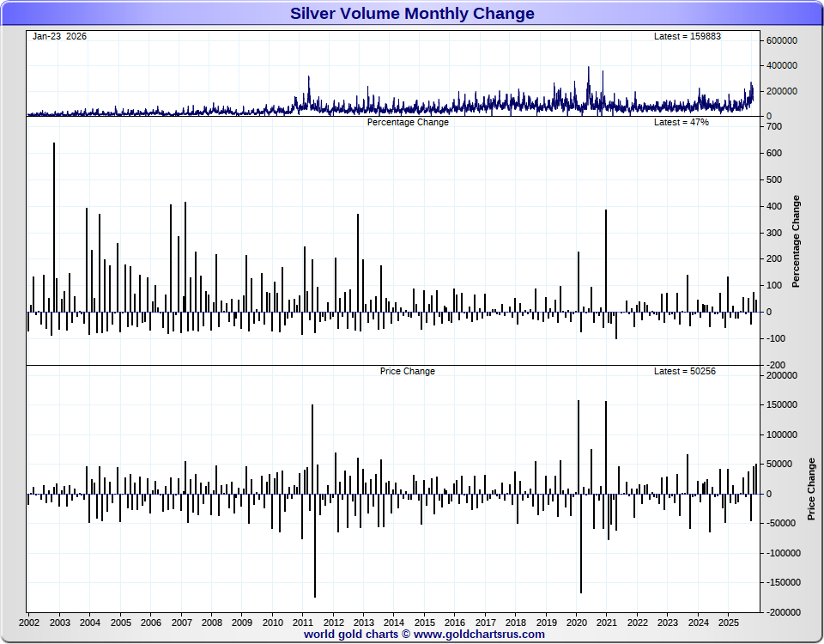This screenshot has height=644, width=824.
Task: Select the 'Percentage Change' panel heading
Action: pyautogui.click(x=408, y=122)
